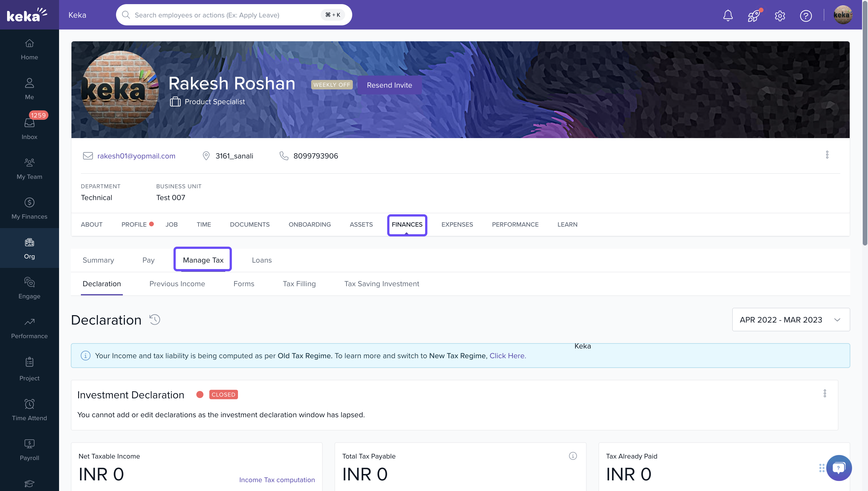Open the chat support bubble
868x491 pixels.
coord(839,468)
